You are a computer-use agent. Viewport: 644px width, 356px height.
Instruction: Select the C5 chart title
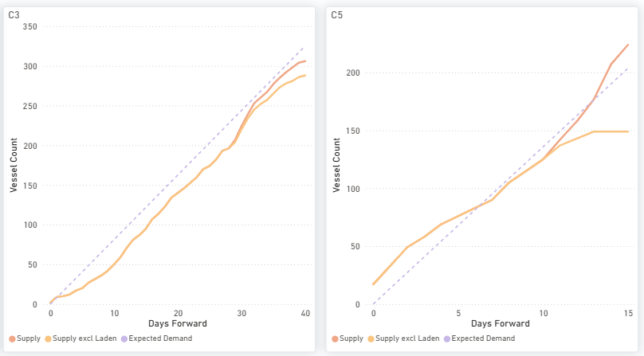tap(336, 15)
